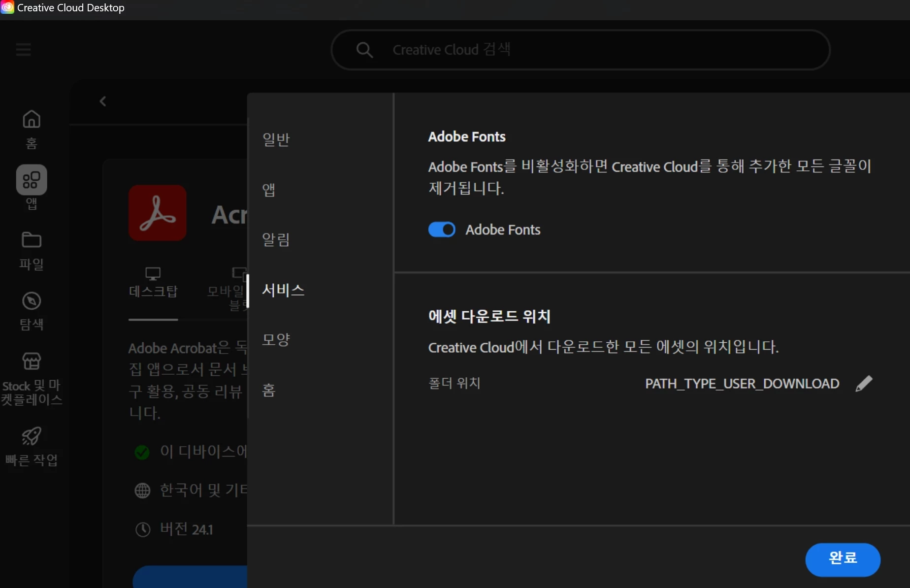Select 홈 in preferences sidebar

tap(269, 390)
